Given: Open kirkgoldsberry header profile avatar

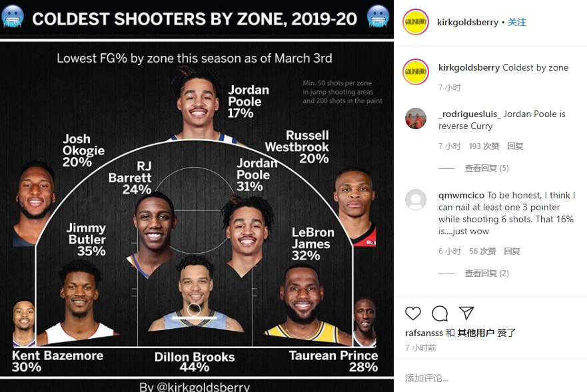Looking at the screenshot, I should pyautogui.click(x=415, y=22).
